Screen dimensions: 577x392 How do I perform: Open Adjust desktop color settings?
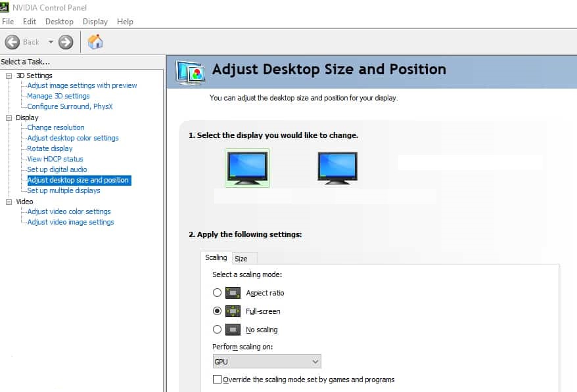[73, 138]
